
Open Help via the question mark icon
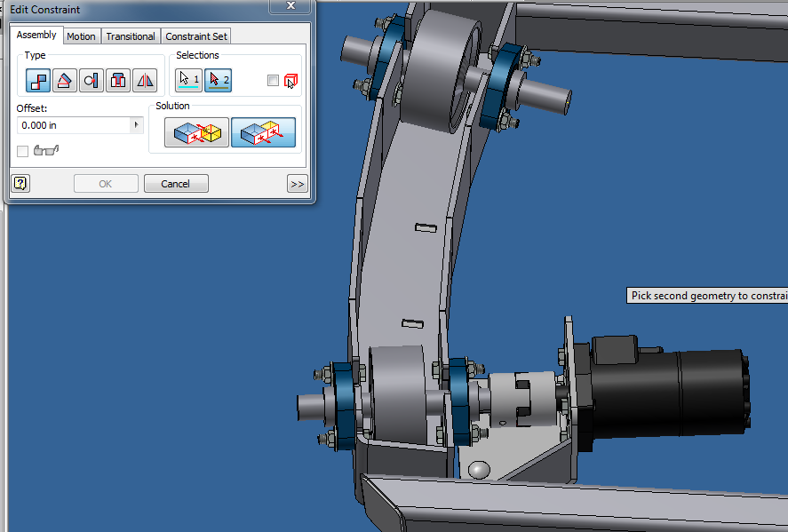[20, 184]
